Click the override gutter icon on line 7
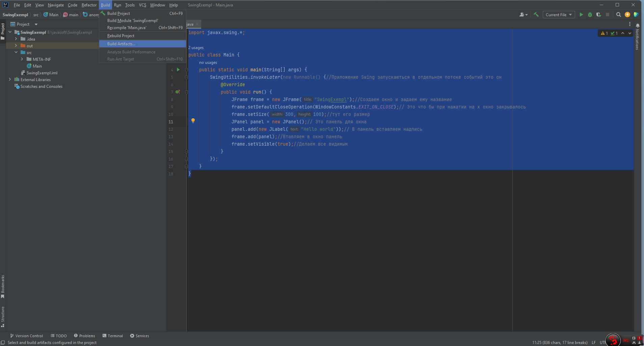The width and height of the screenshot is (644, 346). coord(178,92)
